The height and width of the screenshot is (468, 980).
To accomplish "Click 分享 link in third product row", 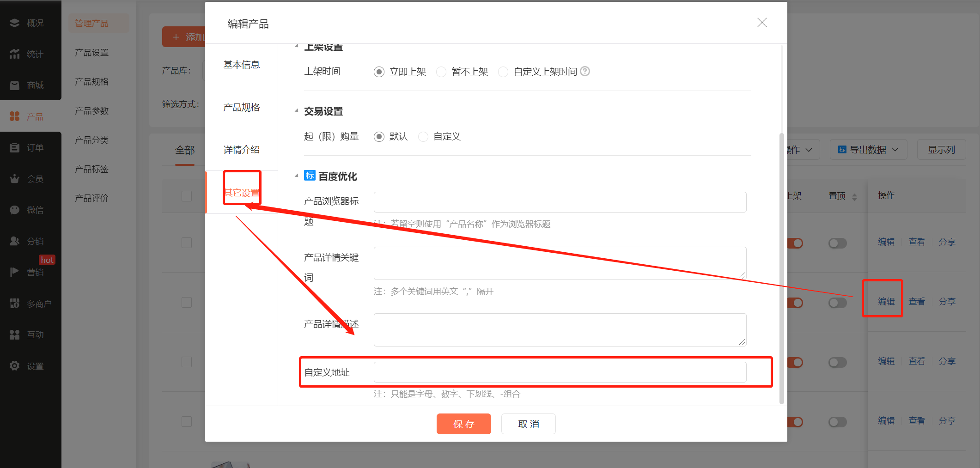I will [947, 361].
